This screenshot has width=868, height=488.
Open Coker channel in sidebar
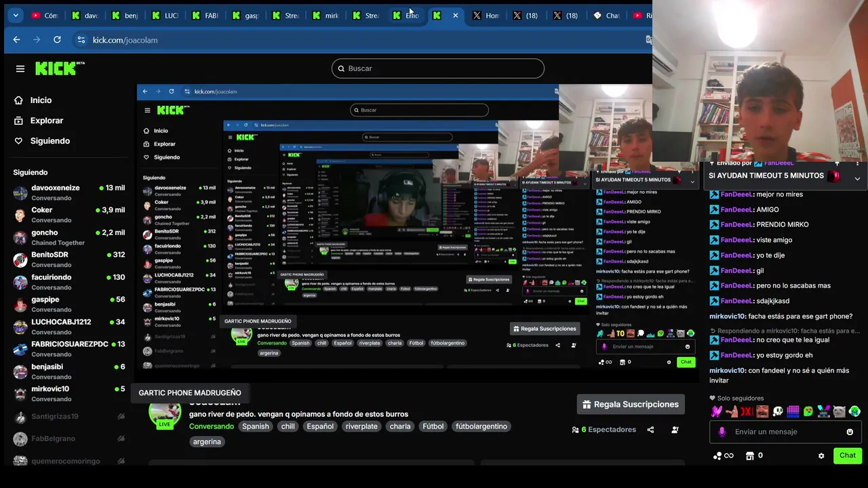pos(68,215)
